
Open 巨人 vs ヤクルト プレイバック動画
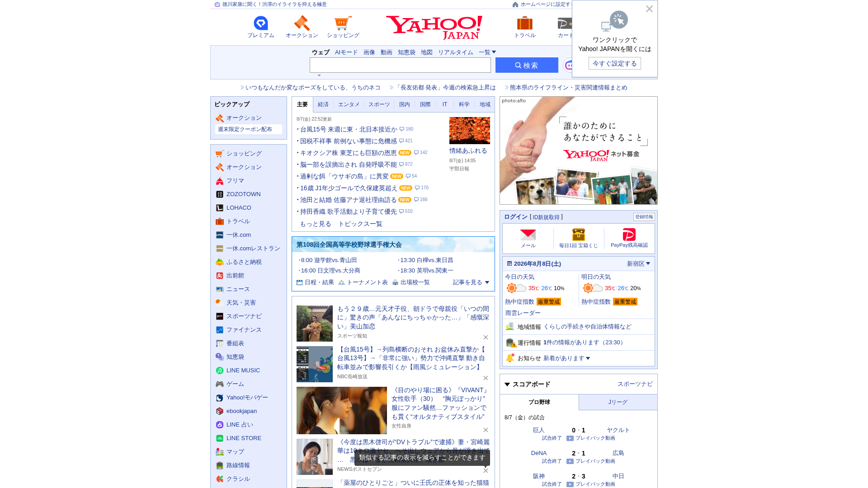click(591, 438)
